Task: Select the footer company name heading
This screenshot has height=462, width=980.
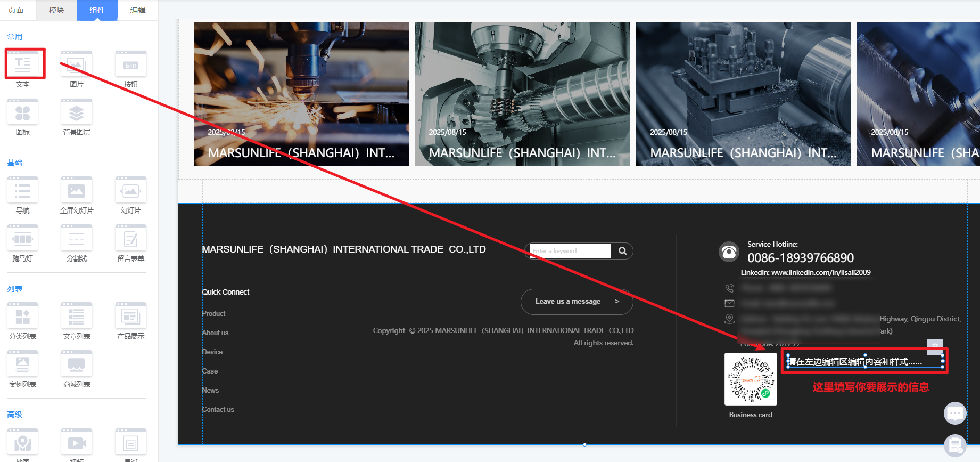Action: point(344,249)
